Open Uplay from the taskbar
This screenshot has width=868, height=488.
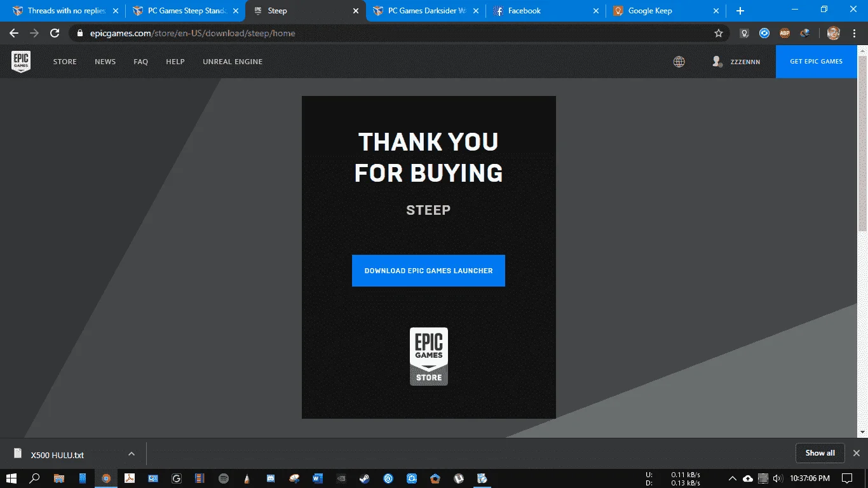click(x=388, y=478)
